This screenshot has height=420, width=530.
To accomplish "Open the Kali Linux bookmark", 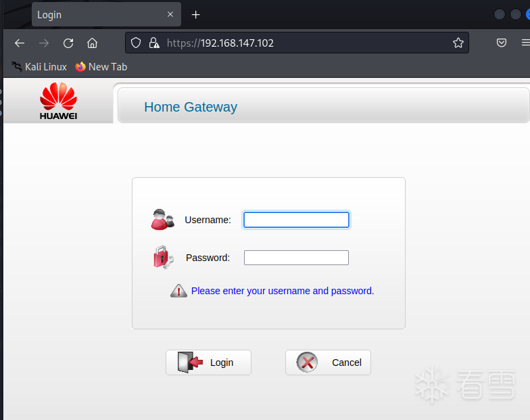I will (39, 66).
